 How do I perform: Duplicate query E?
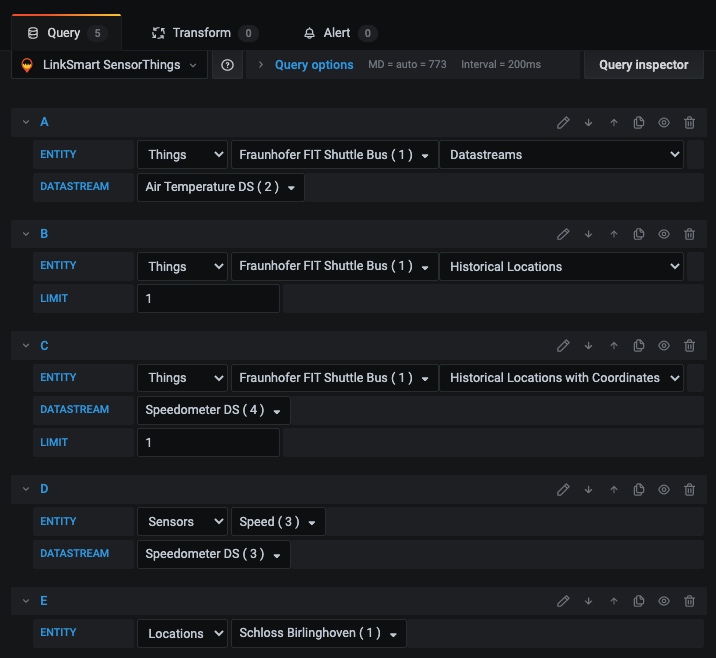click(639, 601)
